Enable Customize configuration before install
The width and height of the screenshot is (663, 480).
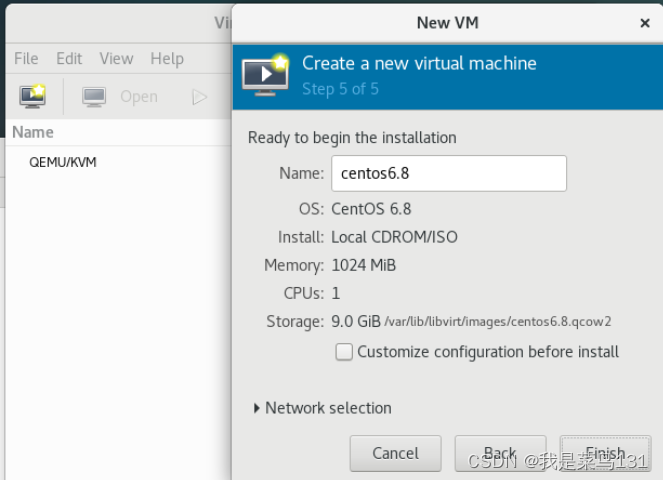pyautogui.click(x=344, y=352)
